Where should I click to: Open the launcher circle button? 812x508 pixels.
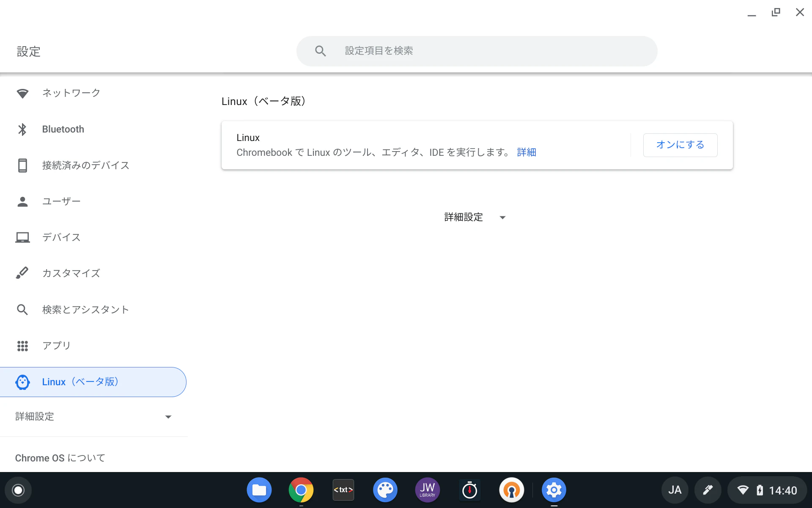tap(18, 490)
